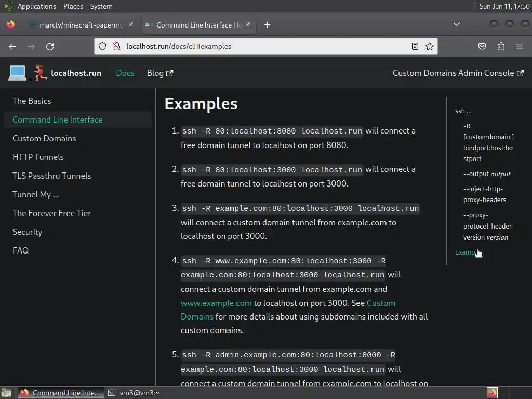Viewport: 532px width, 399px height.
Task: Switch to the marctv/minecraft-papermc tab
Action: click(82, 25)
